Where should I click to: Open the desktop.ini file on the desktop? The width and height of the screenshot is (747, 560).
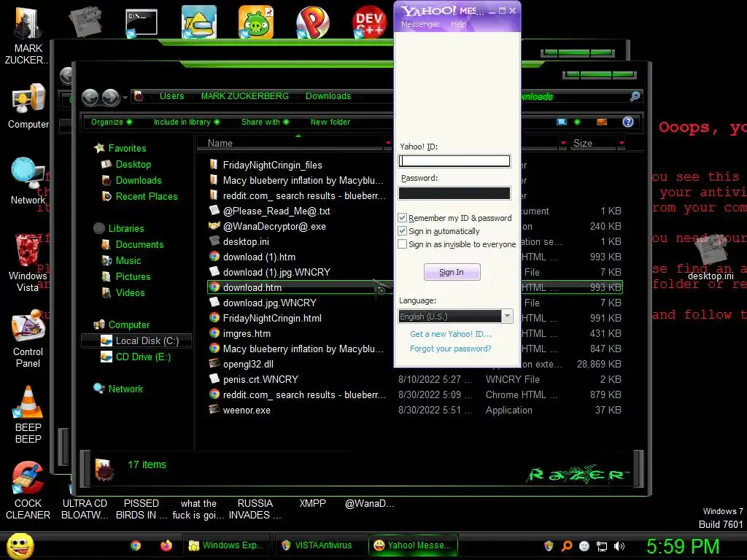(711, 256)
